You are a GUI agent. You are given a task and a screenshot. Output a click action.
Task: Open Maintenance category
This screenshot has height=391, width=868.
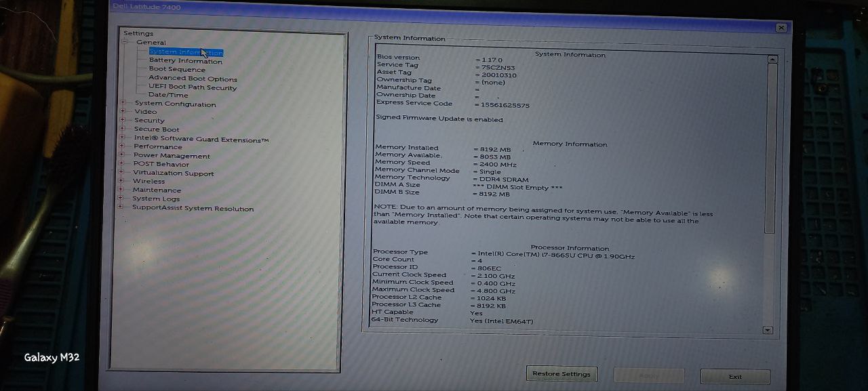[157, 190]
